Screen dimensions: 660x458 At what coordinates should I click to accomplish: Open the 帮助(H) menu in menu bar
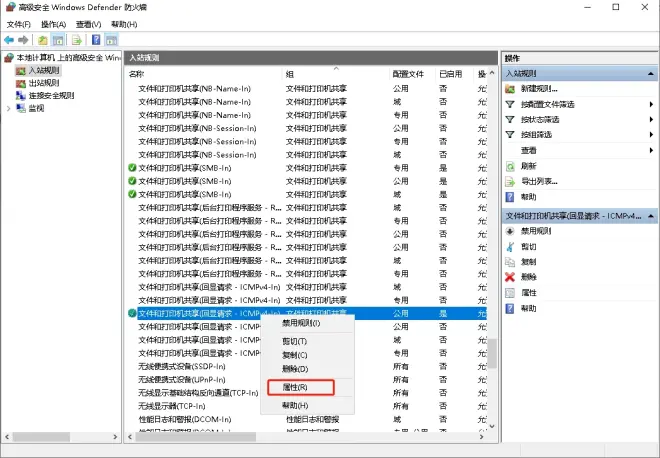pos(124,24)
